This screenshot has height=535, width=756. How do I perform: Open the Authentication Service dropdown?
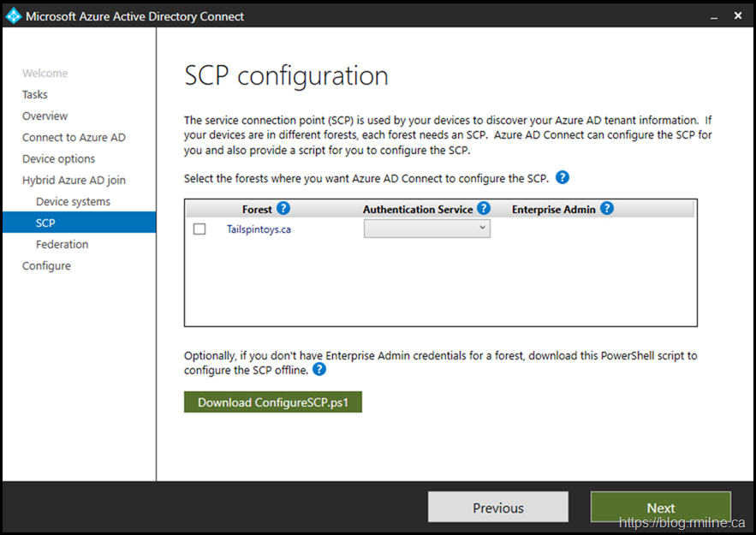427,229
